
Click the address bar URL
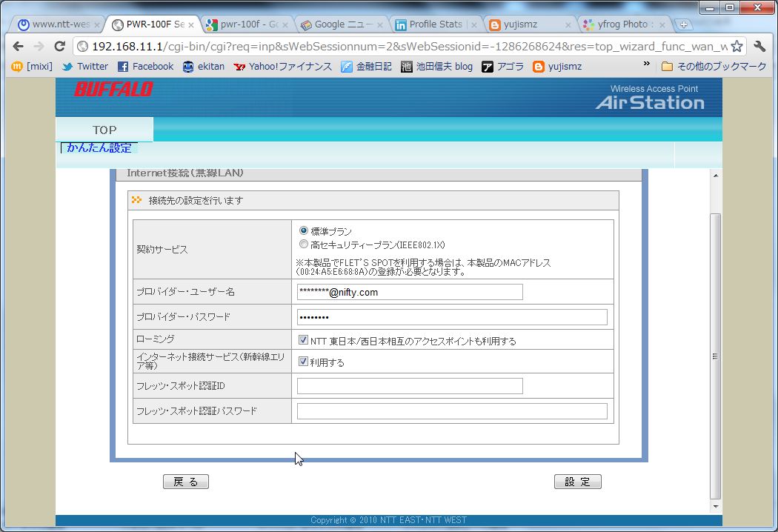tap(409, 46)
